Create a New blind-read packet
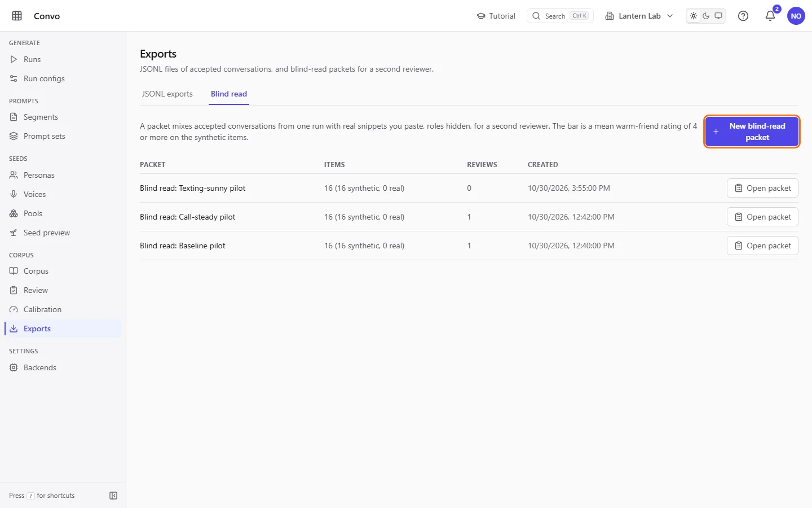Image resolution: width=812 pixels, height=508 pixels. click(752, 132)
